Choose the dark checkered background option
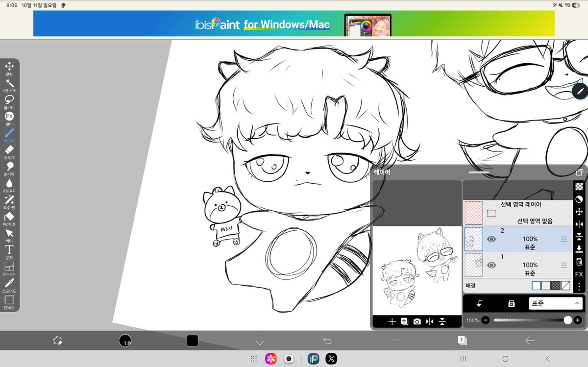Image resolution: width=588 pixels, height=367 pixels. click(556, 285)
